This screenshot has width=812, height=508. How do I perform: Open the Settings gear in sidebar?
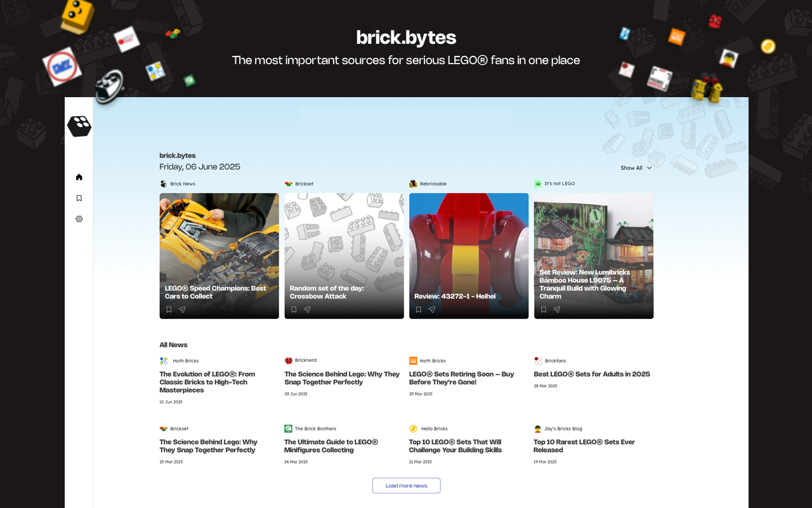click(79, 219)
